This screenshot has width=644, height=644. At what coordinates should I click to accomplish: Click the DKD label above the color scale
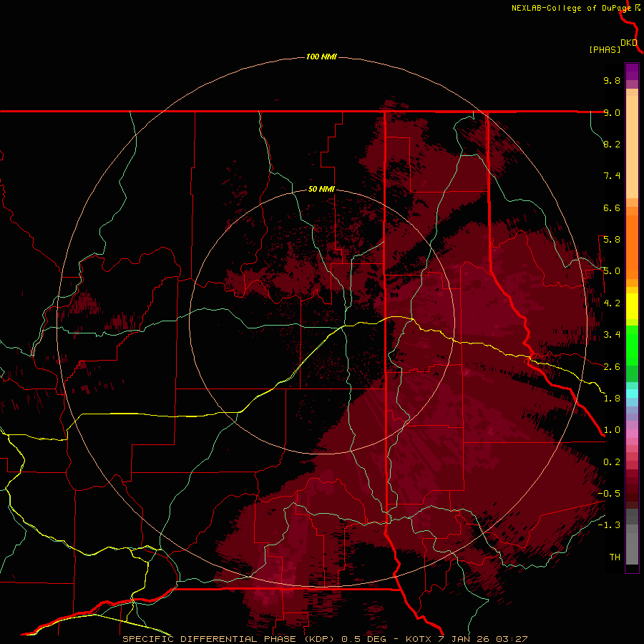629,42
